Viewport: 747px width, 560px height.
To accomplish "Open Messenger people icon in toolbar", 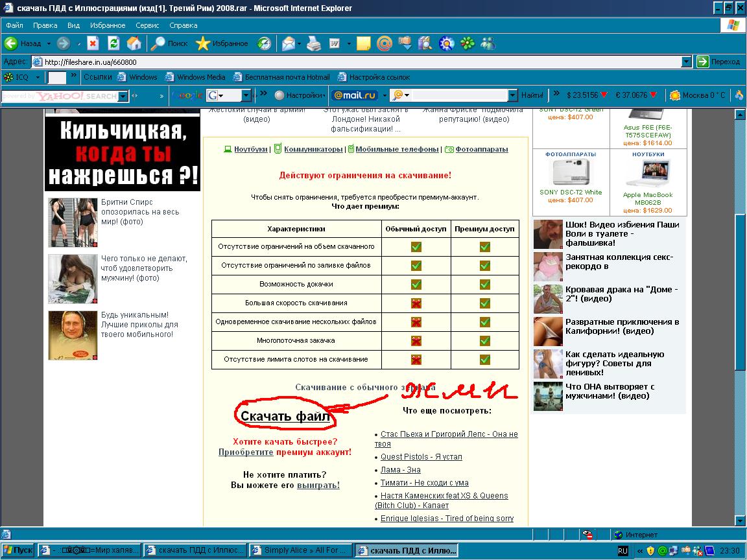I will [488, 43].
